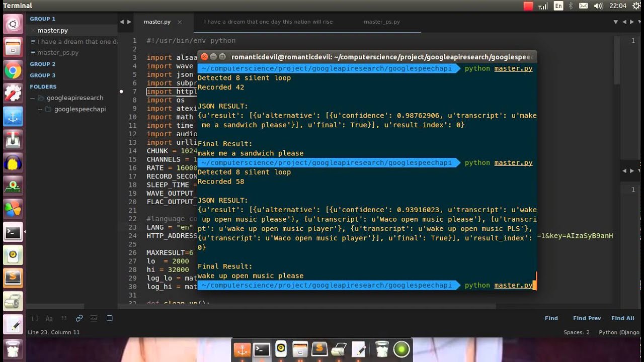The height and width of the screenshot is (362, 644).
Task: Open Sublime Text from the bottom dock
Action: click(319, 349)
